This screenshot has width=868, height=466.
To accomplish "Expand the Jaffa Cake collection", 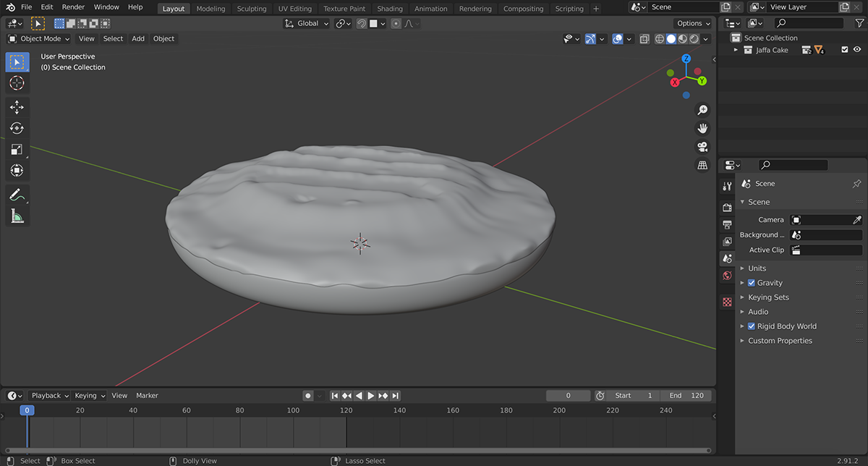I will 736,50.
